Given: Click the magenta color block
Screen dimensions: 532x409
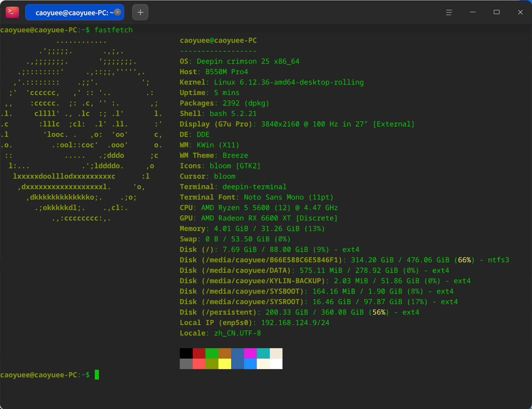Looking at the screenshot, I should coord(250,353).
